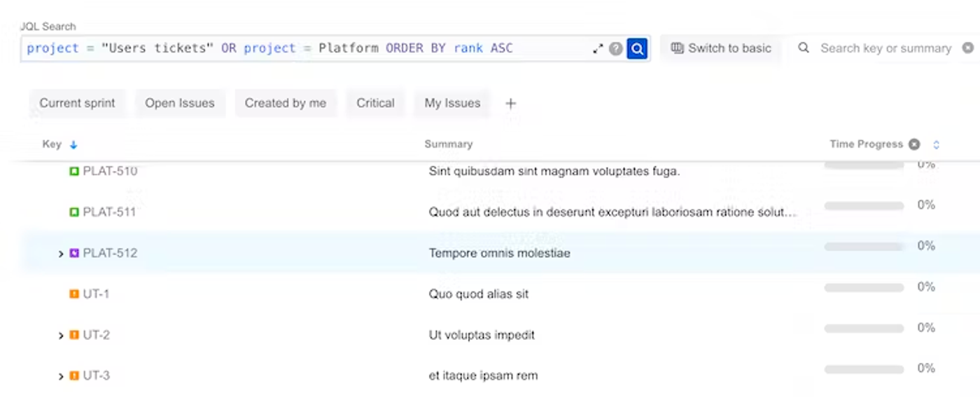
Task: Click Switch to basic button
Action: click(721, 48)
